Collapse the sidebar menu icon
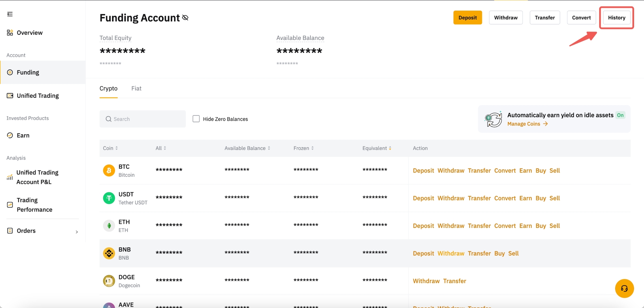 10,14
